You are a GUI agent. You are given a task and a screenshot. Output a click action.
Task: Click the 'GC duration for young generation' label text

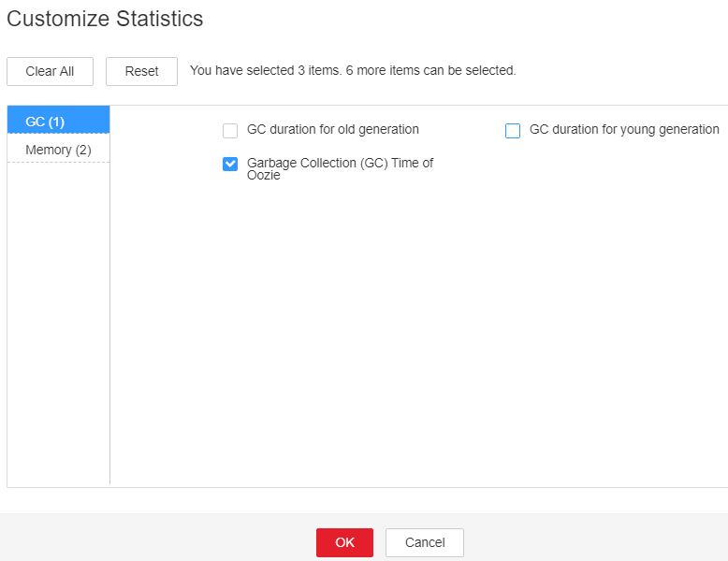click(x=624, y=129)
